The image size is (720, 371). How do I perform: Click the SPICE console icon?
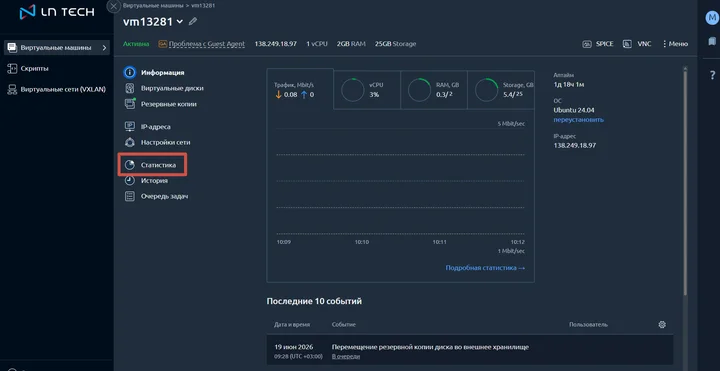point(586,44)
